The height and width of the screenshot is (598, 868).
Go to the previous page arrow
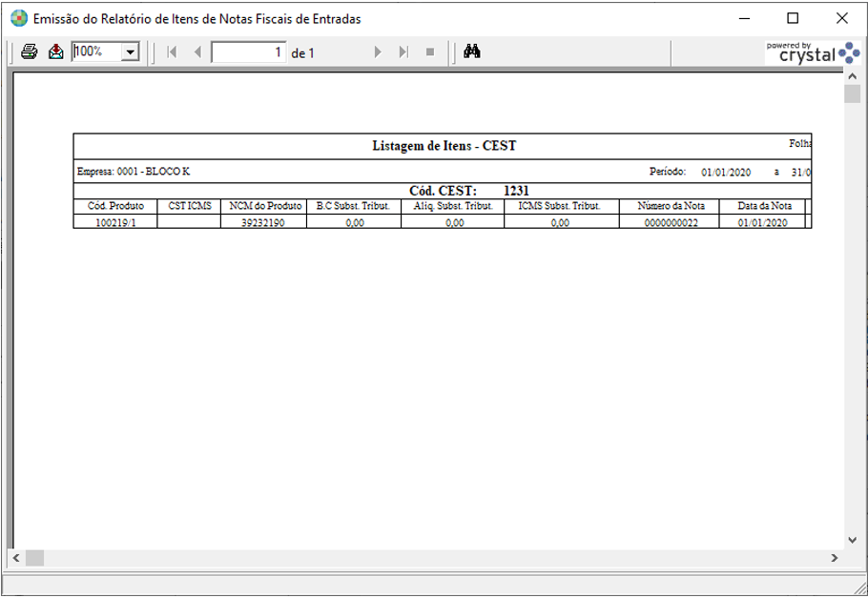coord(197,52)
